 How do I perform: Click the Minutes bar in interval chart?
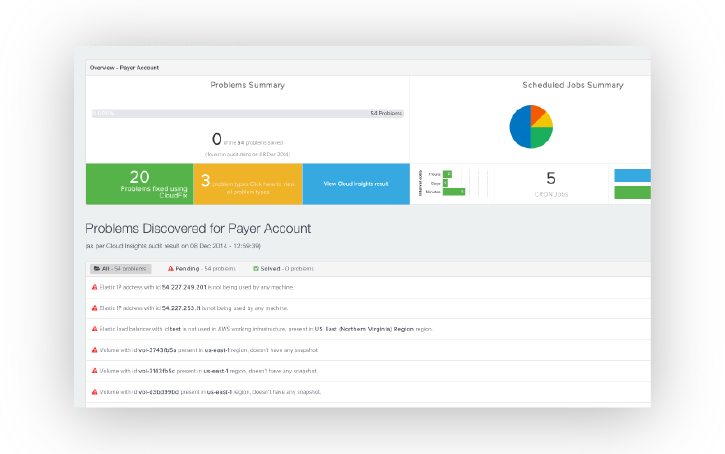point(454,192)
